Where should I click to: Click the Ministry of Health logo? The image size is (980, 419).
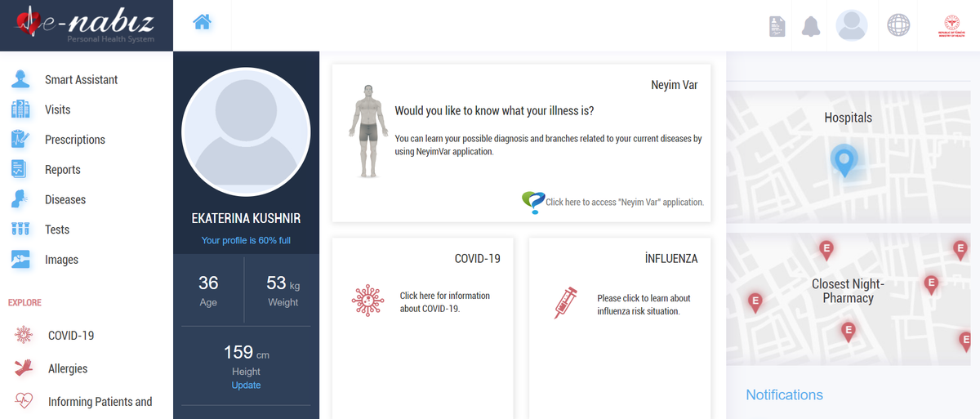(x=951, y=25)
